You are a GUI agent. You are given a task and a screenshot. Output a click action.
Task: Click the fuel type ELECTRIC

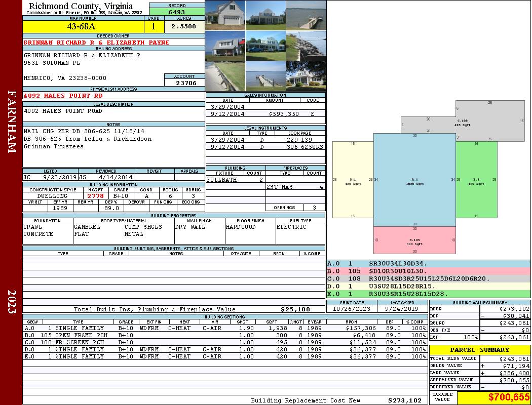(x=291, y=227)
